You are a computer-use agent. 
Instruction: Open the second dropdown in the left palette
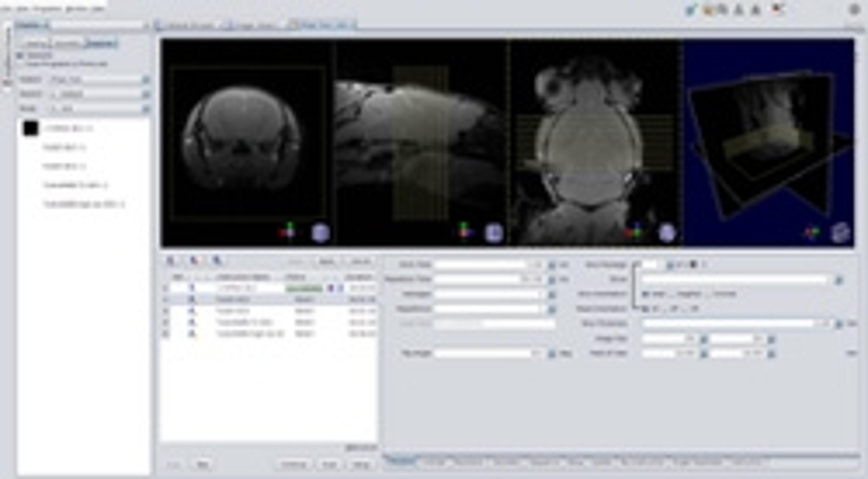coord(146,94)
